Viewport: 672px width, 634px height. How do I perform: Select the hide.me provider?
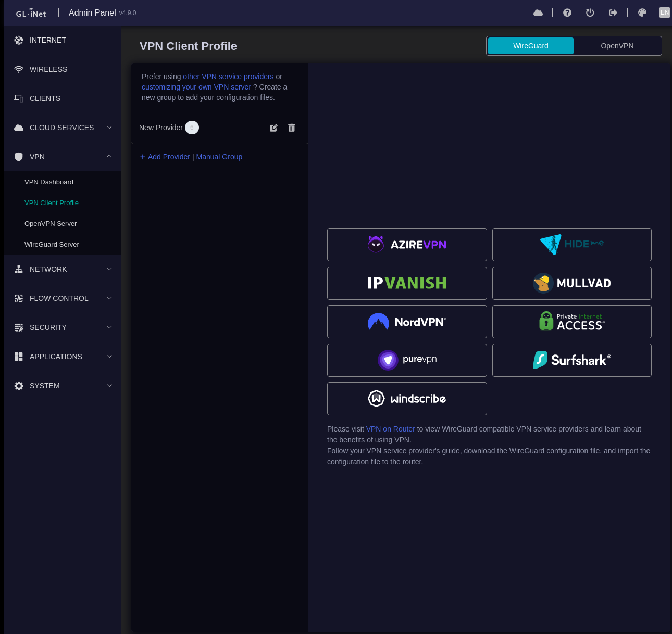(572, 245)
